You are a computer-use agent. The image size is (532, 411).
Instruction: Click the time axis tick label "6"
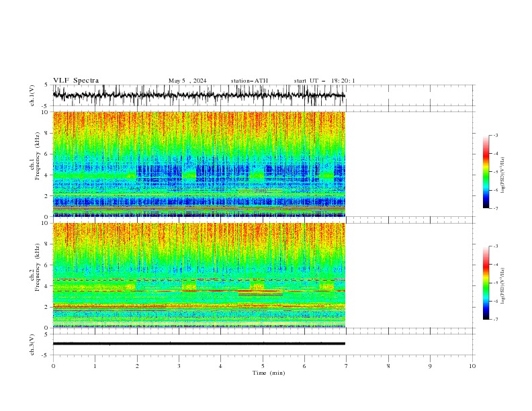pos(304,366)
